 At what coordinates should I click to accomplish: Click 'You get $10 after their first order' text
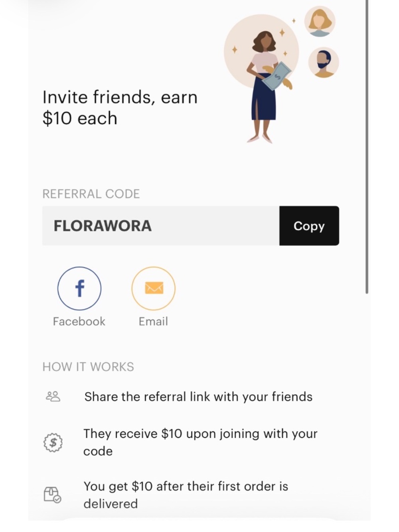pyautogui.click(x=186, y=495)
